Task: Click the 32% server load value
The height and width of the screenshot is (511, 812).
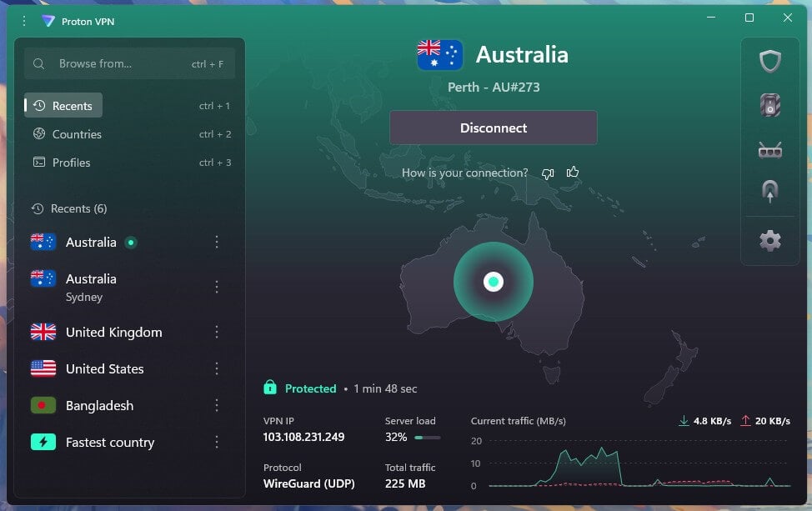Action: tap(396, 437)
